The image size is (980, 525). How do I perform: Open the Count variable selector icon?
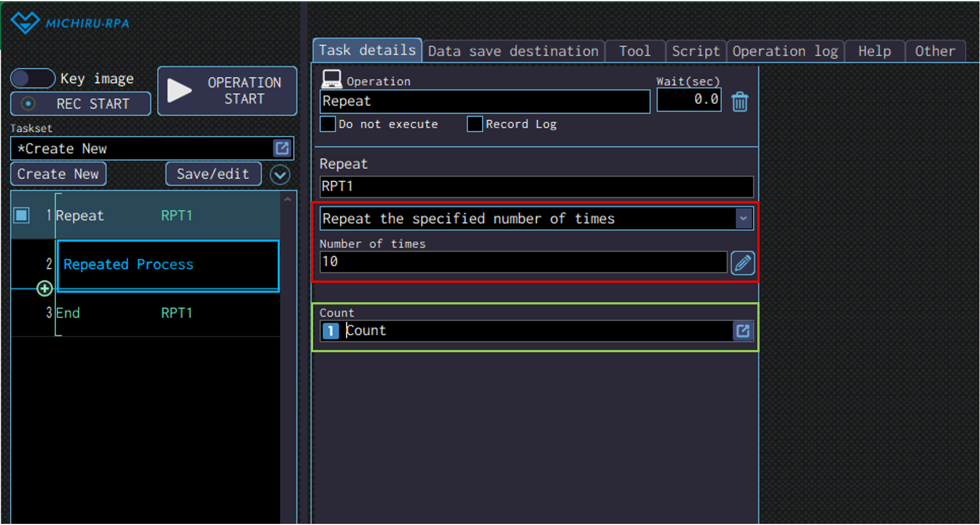[x=742, y=331]
